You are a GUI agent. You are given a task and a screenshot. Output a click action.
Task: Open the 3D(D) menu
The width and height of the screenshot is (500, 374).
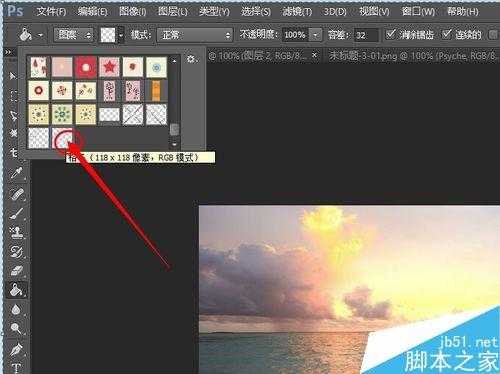[x=335, y=12]
